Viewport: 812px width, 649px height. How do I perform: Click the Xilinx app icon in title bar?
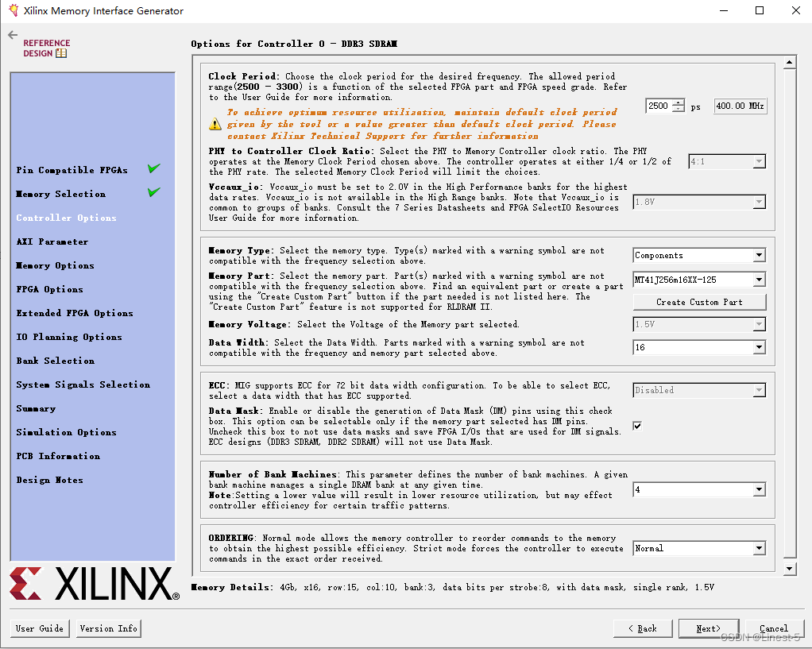pos(13,11)
